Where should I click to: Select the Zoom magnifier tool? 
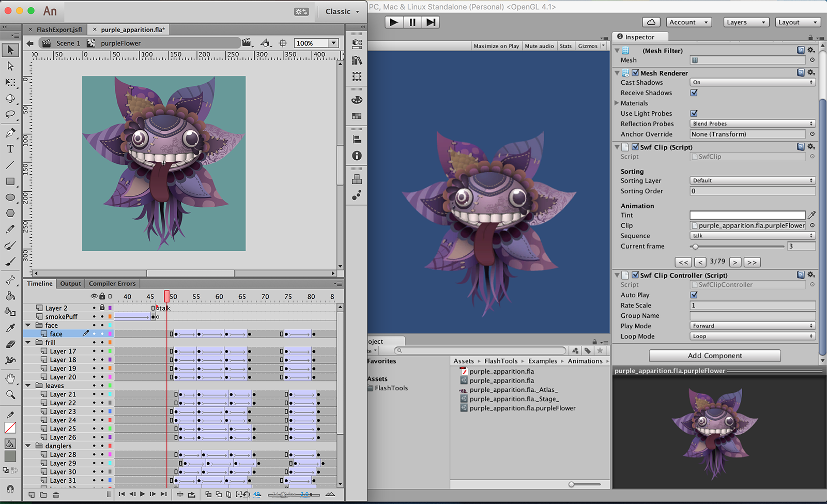click(x=10, y=395)
